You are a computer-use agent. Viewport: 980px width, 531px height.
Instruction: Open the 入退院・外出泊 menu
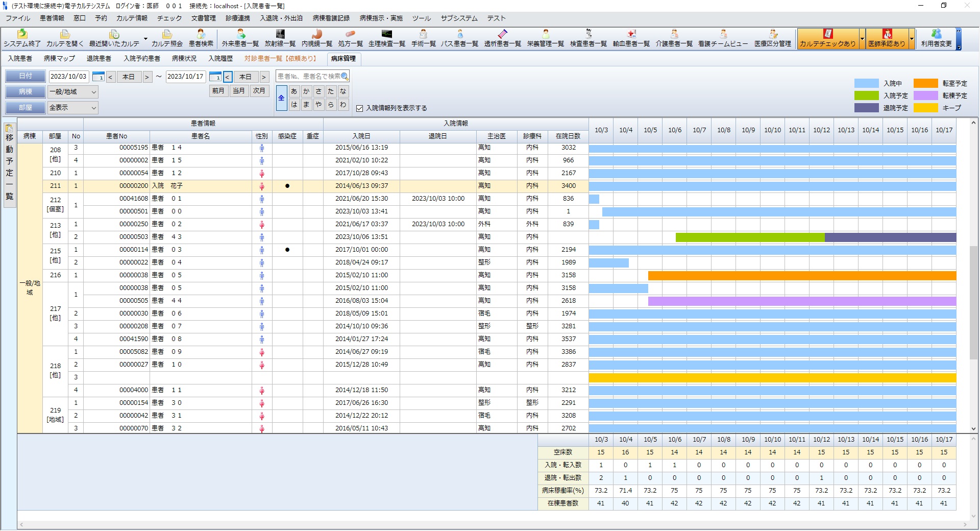(x=281, y=18)
